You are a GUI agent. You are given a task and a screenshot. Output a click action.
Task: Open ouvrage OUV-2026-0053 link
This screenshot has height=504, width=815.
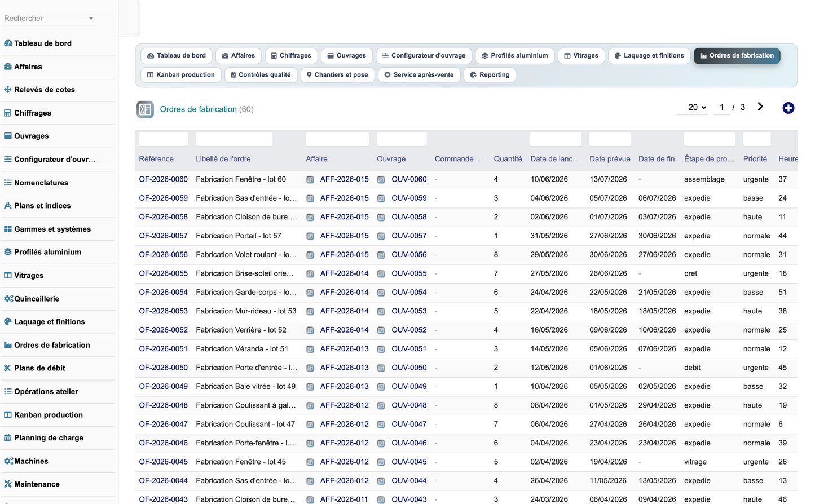click(x=409, y=311)
